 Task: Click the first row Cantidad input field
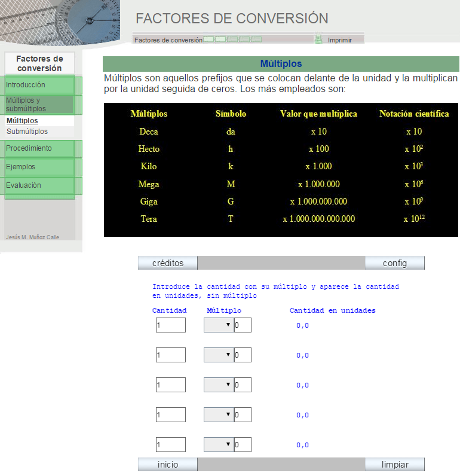pyautogui.click(x=170, y=325)
